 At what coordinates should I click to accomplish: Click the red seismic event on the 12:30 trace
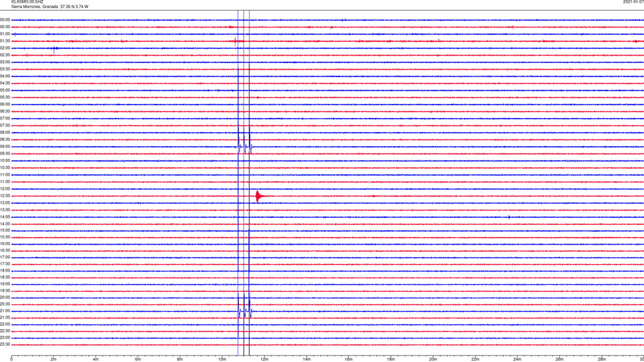(260, 196)
